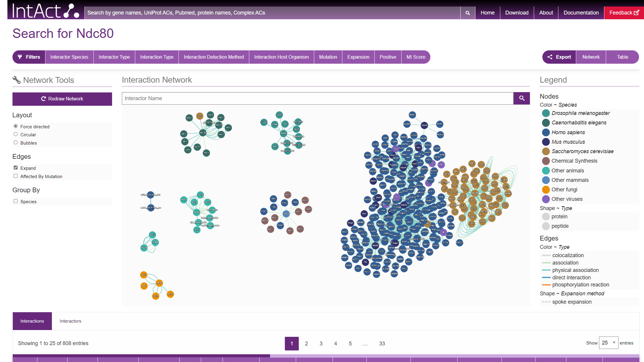Screen dimensions: 644x362
Task: Open Interaction Type filter
Action: pyautogui.click(x=157, y=57)
